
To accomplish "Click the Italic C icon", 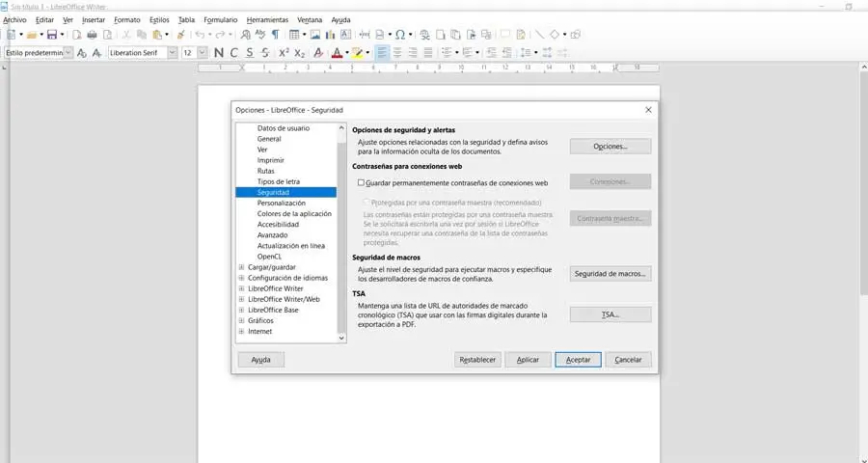I will pos(234,53).
